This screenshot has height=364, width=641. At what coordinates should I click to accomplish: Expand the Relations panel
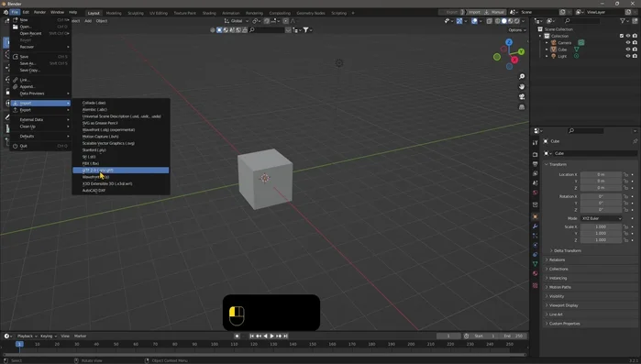coord(557,259)
